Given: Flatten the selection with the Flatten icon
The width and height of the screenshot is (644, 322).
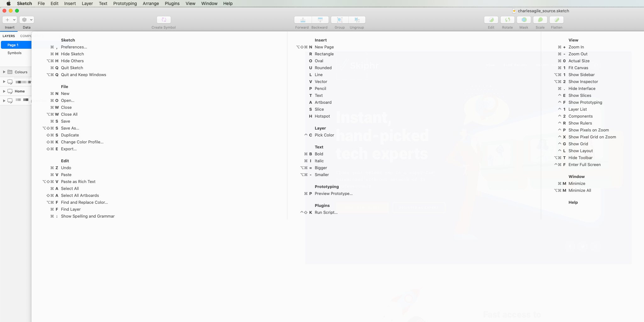Looking at the screenshot, I should point(556,19).
